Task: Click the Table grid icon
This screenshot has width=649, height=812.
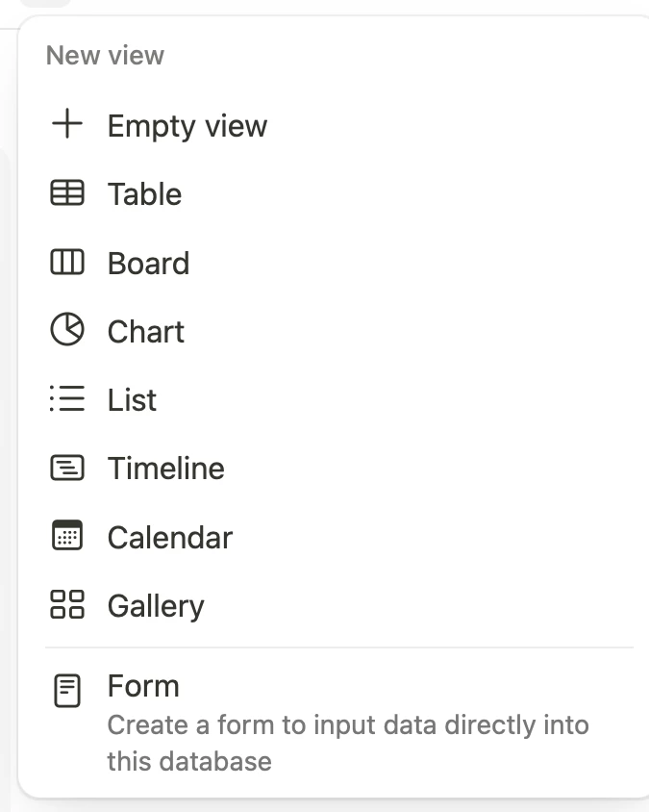Action: point(67,192)
